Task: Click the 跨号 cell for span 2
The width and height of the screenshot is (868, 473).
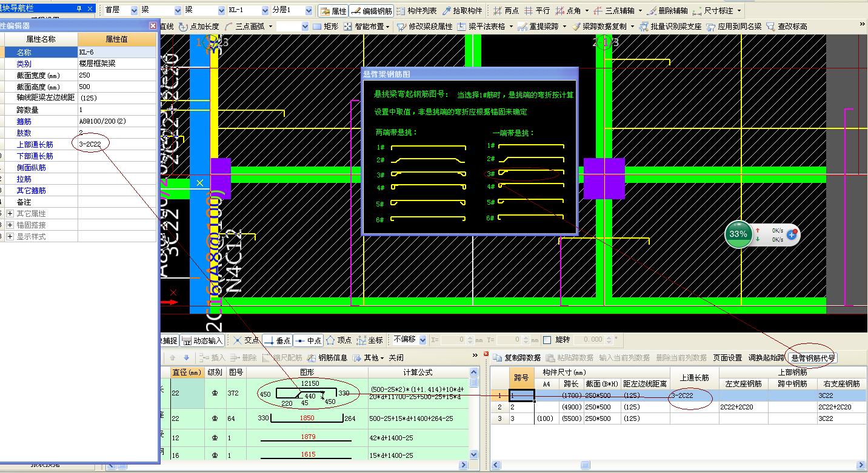Action: click(x=521, y=407)
